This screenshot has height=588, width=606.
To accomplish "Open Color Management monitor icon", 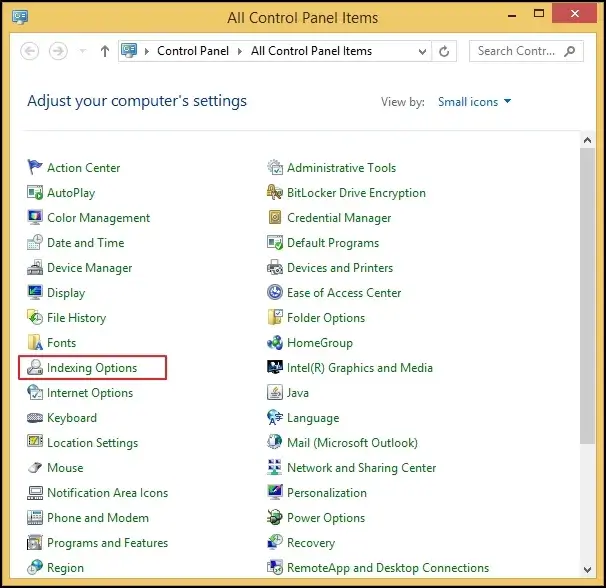I will [x=35, y=218].
